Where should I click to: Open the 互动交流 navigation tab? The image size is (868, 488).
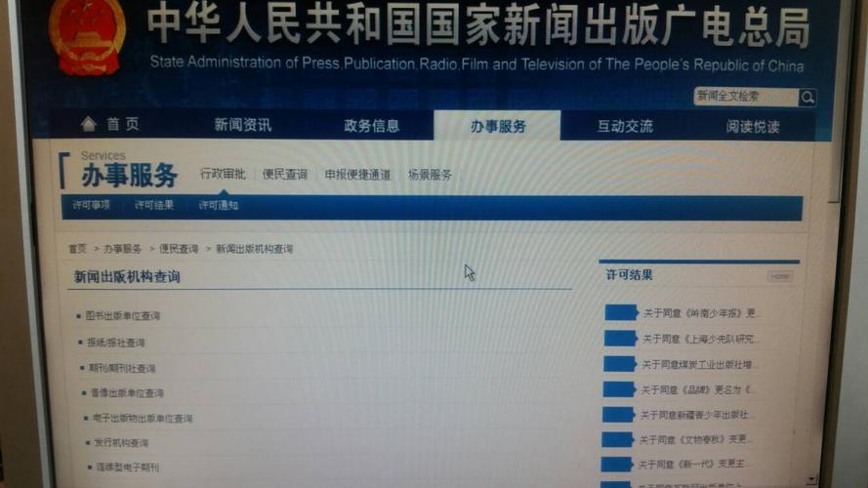coord(625,127)
